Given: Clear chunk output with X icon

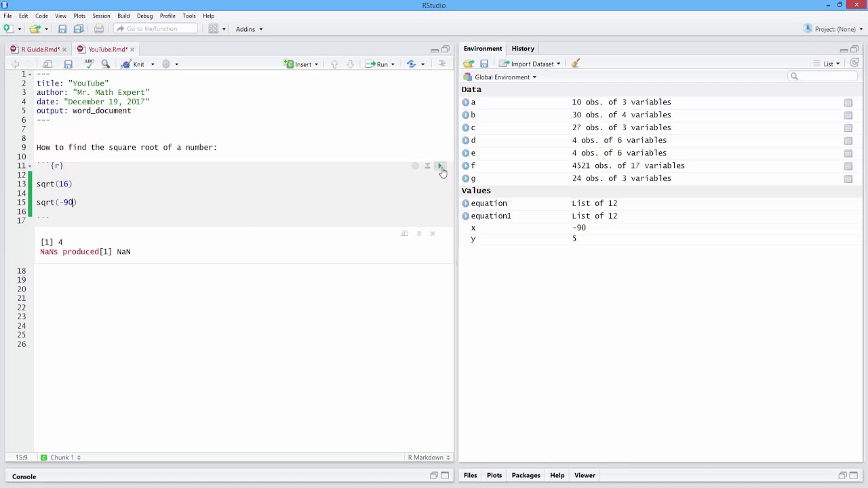Looking at the screenshot, I should tap(433, 234).
